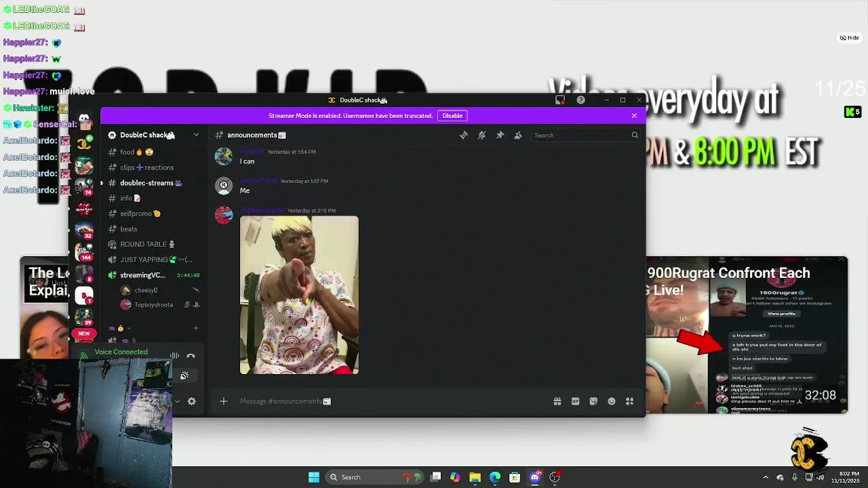Join the ROUND TABLE stage channel
Image resolution: width=868 pixels, height=488 pixels.
(155, 244)
